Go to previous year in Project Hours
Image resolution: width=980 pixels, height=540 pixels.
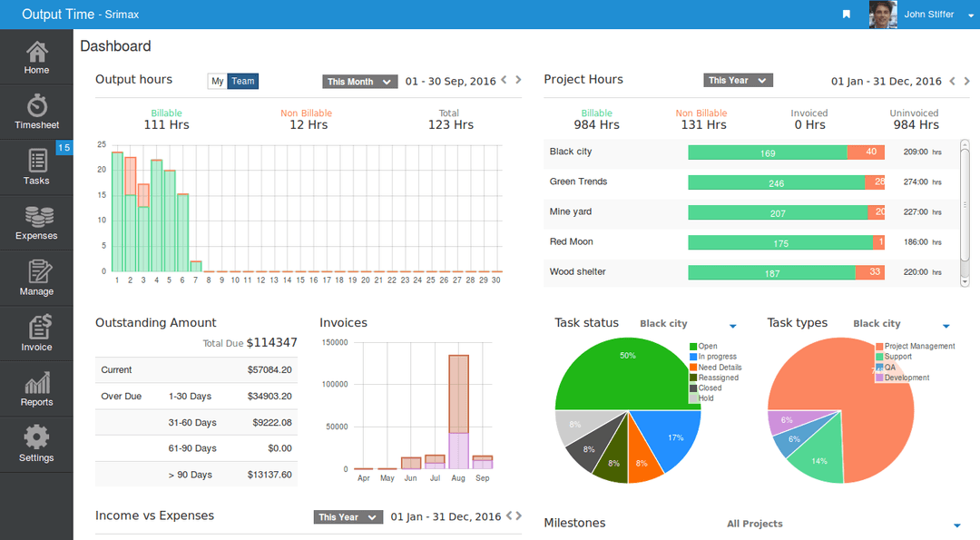[953, 81]
